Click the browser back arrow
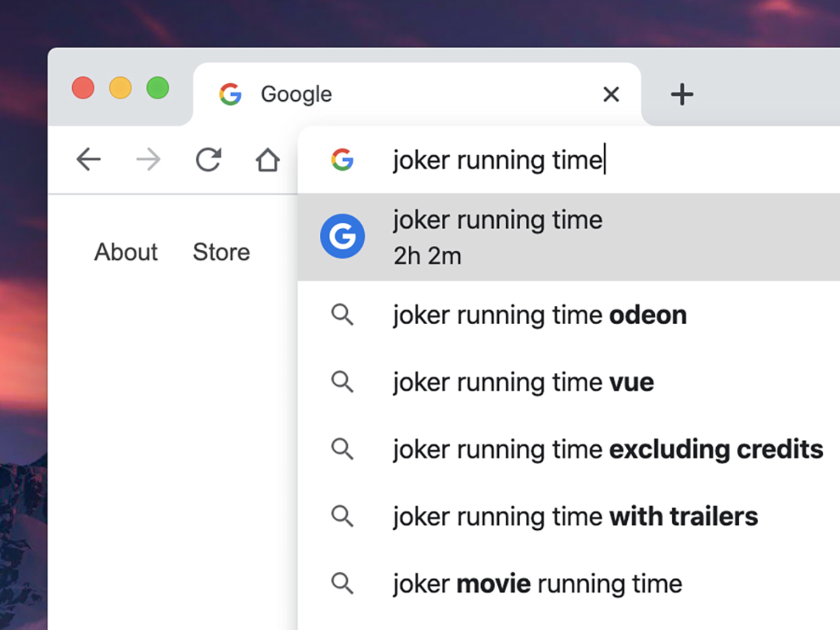 coord(88,160)
